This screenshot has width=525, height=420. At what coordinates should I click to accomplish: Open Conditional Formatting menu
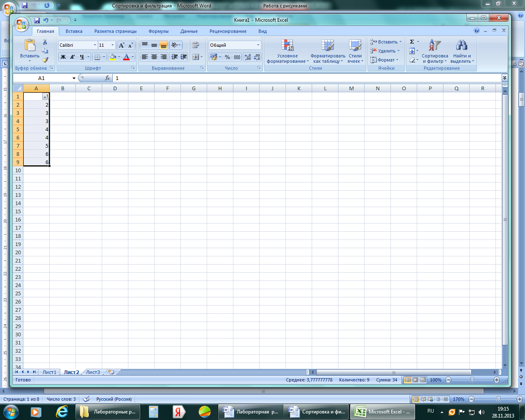[288, 51]
